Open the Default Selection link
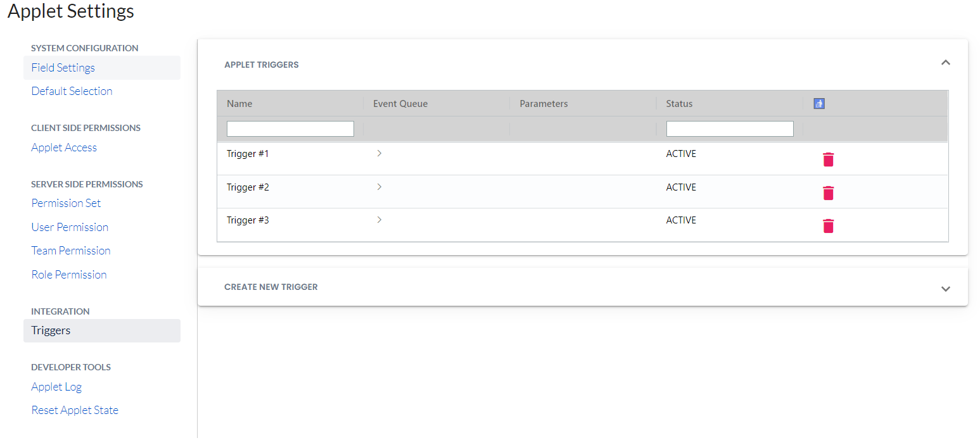 (72, 91)
